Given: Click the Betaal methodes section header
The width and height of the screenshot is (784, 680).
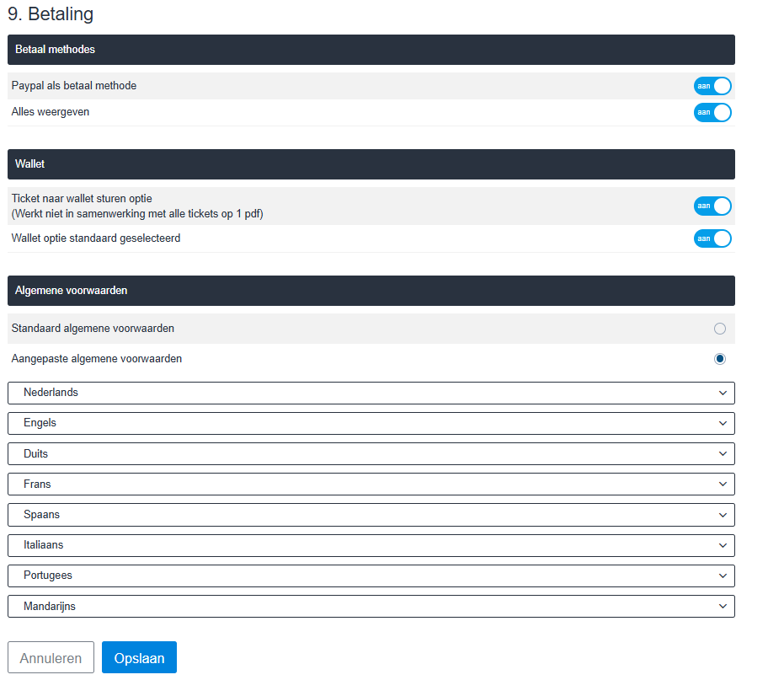Looking at the screenshot, I should pyautogui.click(x=371, y=50).
